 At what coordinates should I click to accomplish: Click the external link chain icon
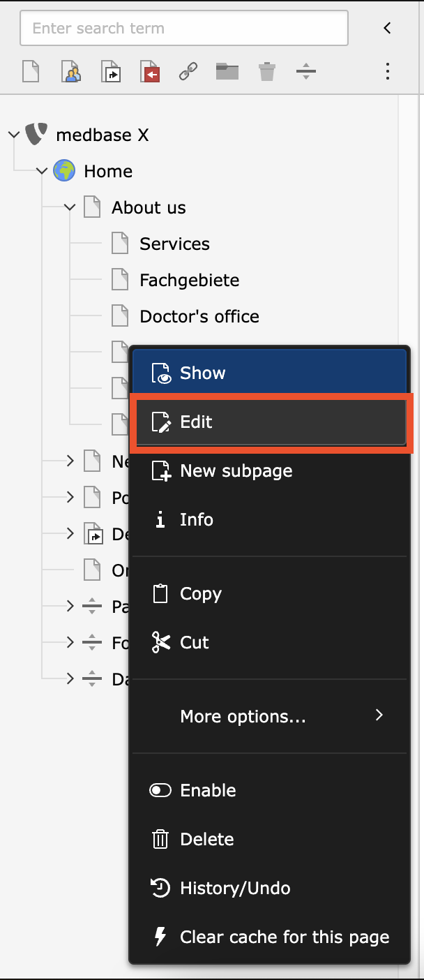188,71
